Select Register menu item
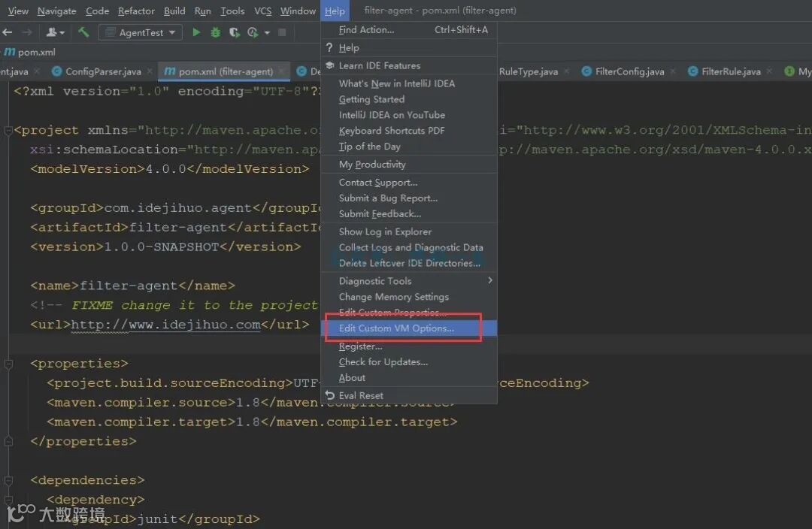This screenshot has height=529, width=812. 409,346
